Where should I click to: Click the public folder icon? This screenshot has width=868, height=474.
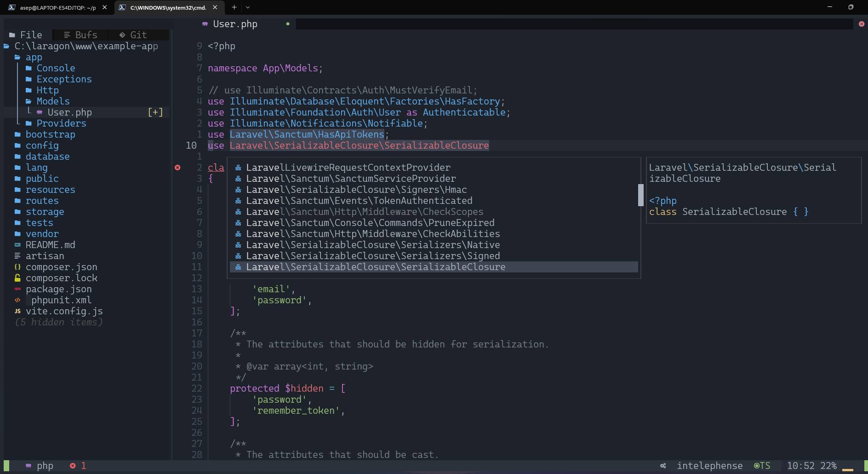coord(17,179)
